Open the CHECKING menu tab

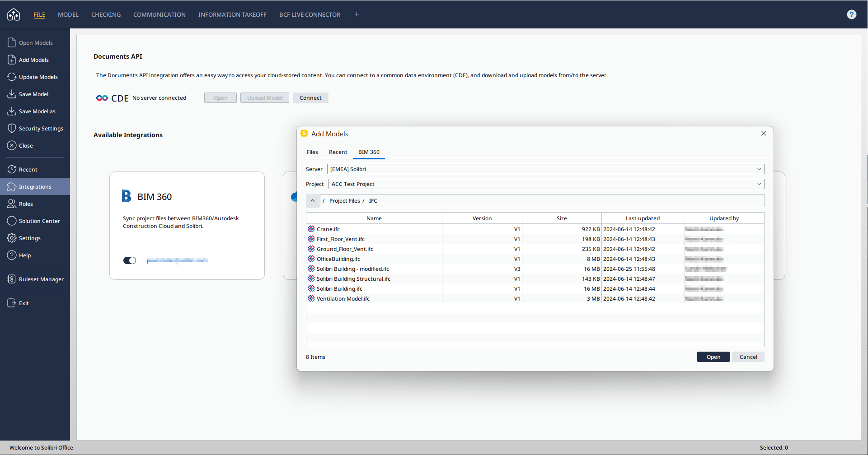[x=106, y=14]
